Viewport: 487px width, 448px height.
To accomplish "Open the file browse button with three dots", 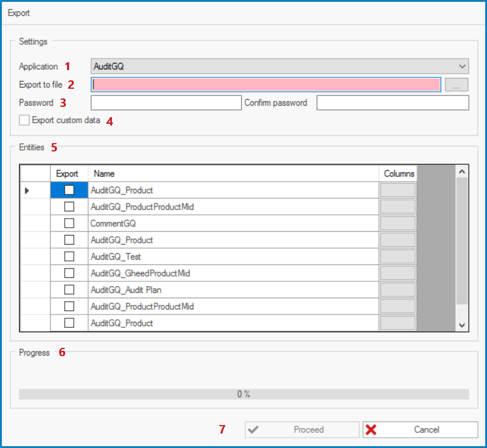I will click(456, 85).
